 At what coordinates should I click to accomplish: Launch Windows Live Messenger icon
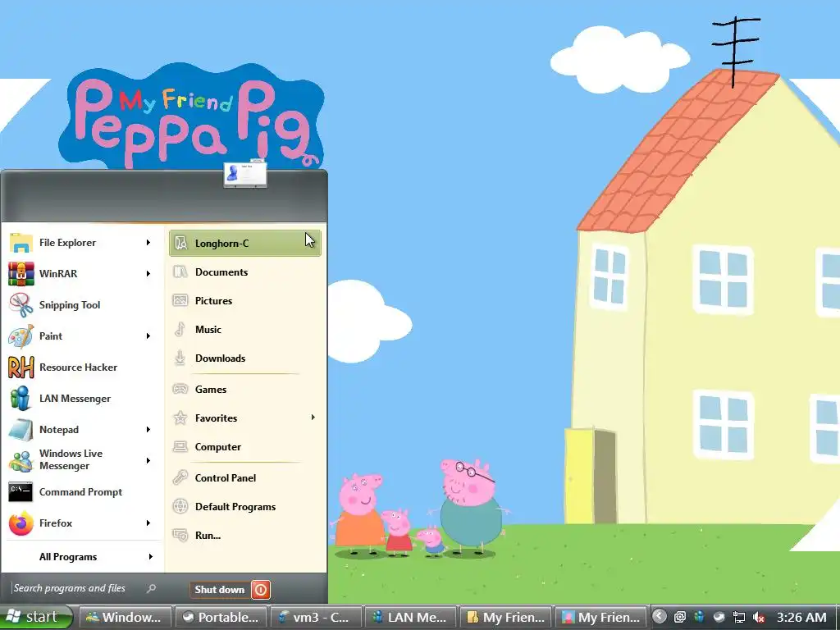21,461
